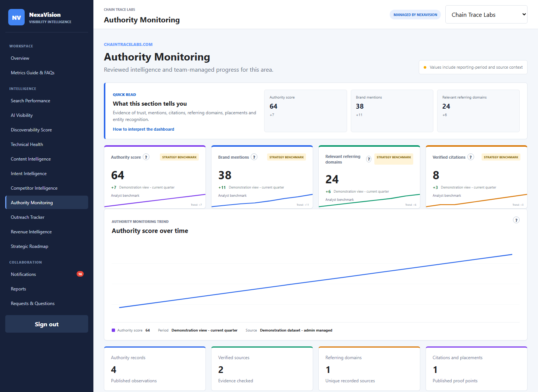The height and width of the screenshot is (392, 538).
Task: Open Notifications in sidebar
Action: [x=47, y=274]
